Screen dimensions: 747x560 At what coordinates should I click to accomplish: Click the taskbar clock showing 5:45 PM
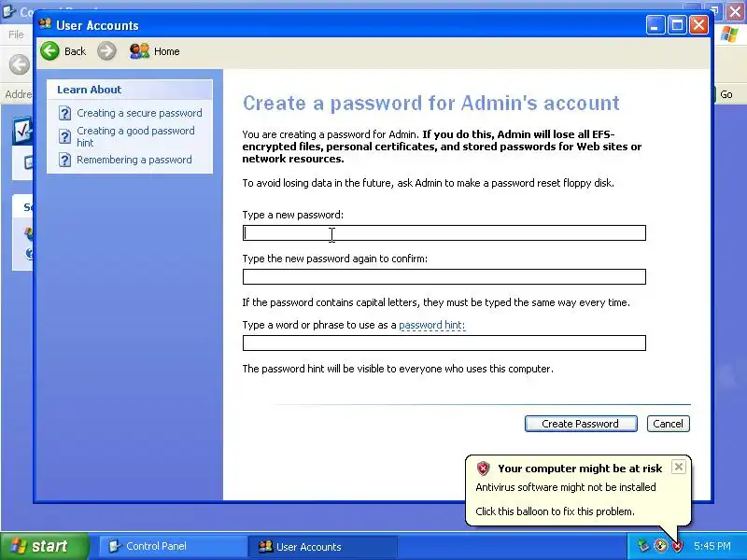pos(712,546)
